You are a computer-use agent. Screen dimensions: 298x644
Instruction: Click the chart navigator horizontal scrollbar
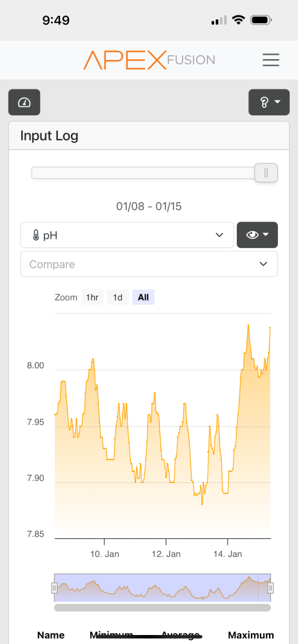click(163, 607)
